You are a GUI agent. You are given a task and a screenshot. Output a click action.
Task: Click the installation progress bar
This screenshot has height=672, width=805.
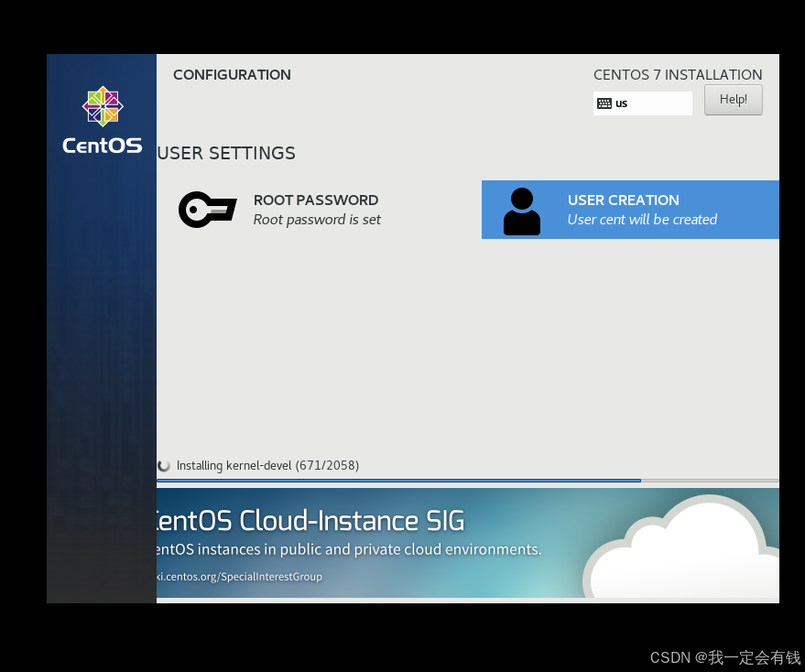(468, 481)
